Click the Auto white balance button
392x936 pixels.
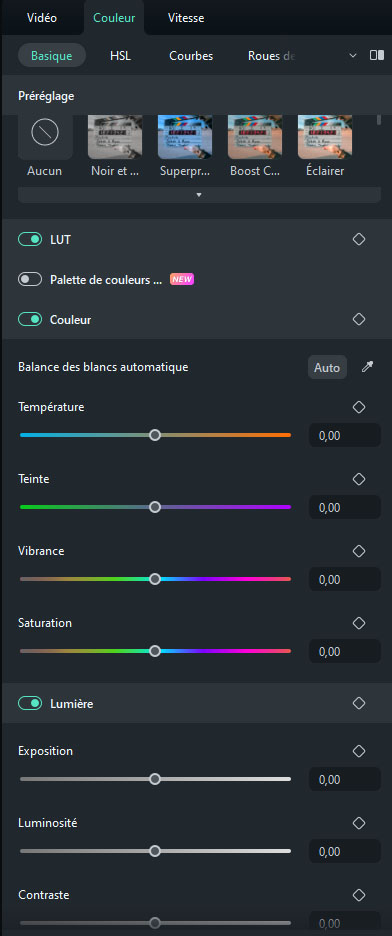tap(327, 368)
